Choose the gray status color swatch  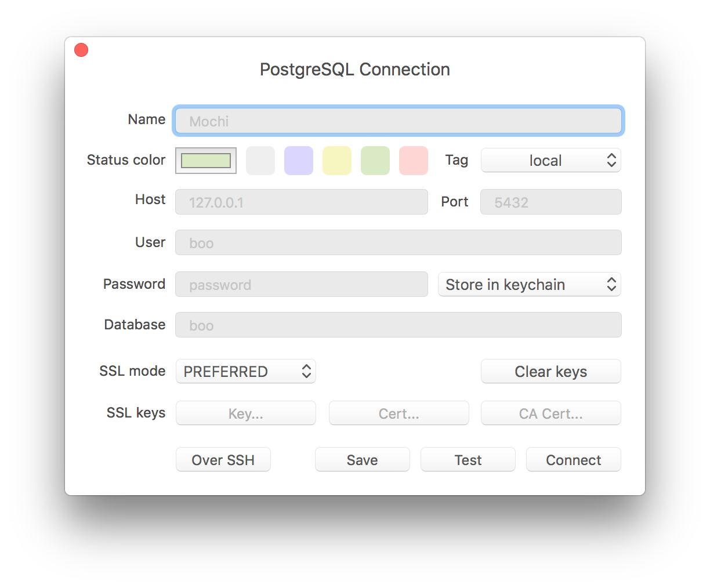point(260,161)
